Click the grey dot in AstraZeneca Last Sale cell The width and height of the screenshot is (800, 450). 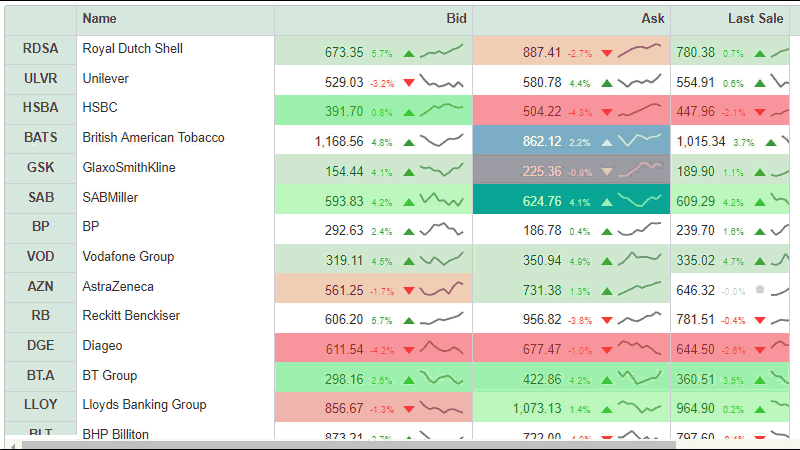click(x=760, y=290)
